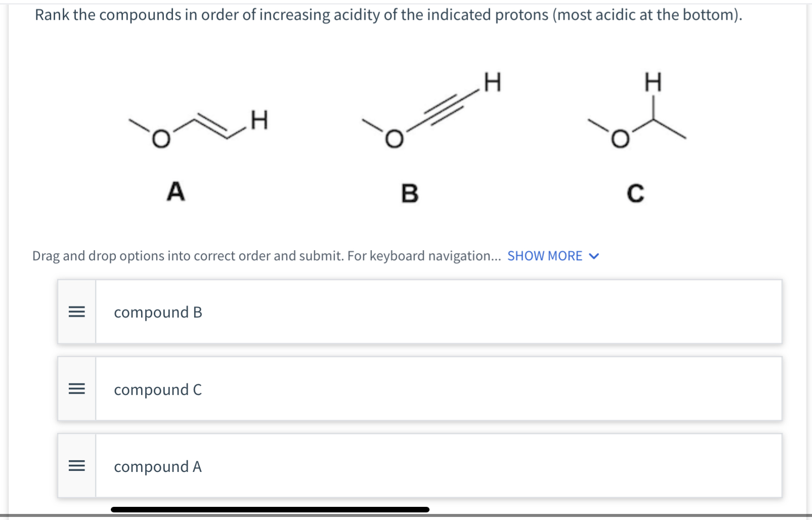This screenshot has height=520, width=812.
Task: Open the SHOW MORE link
Action: coord(545,256)
